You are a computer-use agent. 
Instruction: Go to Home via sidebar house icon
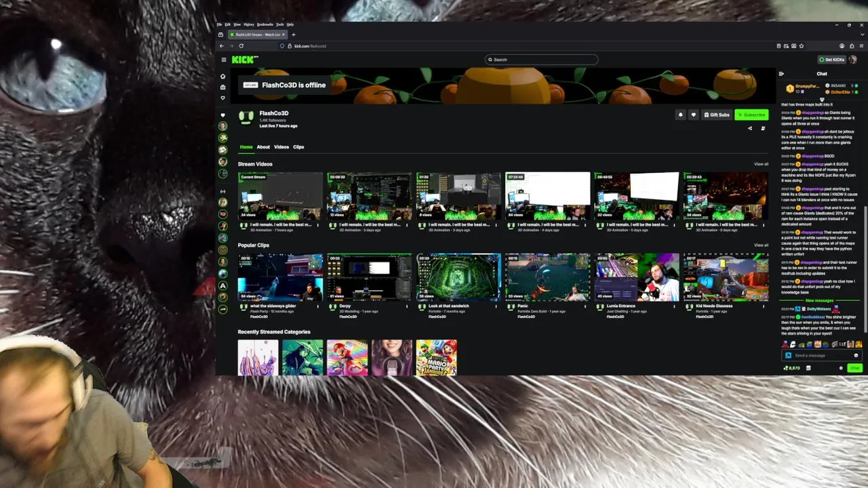point(223,76)
